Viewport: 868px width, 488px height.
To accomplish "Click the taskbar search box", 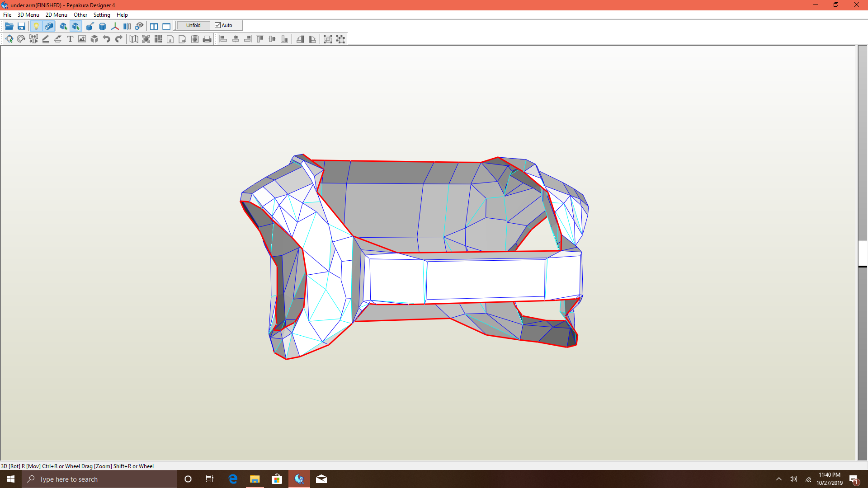I will pos(99,479).
